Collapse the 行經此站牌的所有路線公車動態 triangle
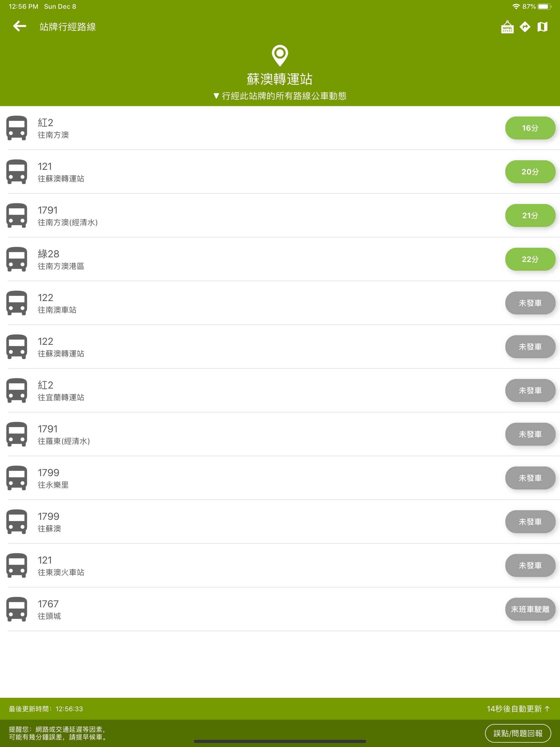Screen dimensions: 560x747 [216, 96]
